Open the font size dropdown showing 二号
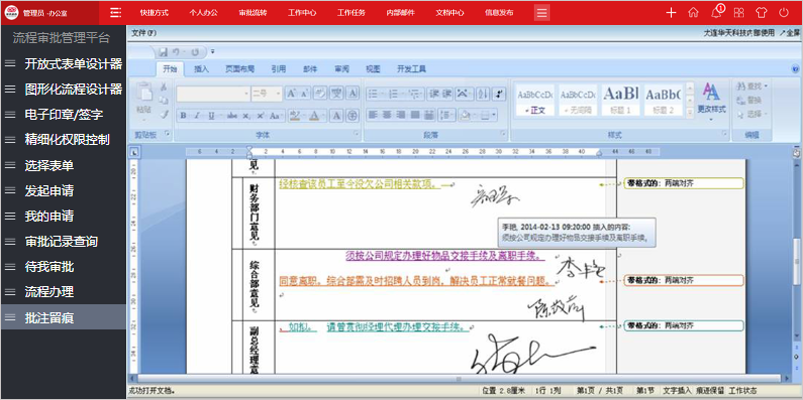This screenshot has width=803, height=400. (x=267, y=94)
